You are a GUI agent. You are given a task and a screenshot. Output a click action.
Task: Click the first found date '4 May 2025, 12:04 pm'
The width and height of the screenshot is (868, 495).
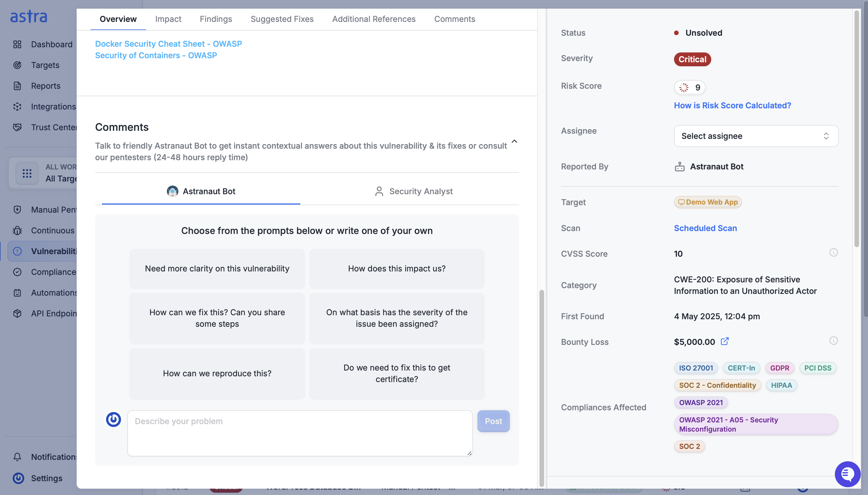717,316
